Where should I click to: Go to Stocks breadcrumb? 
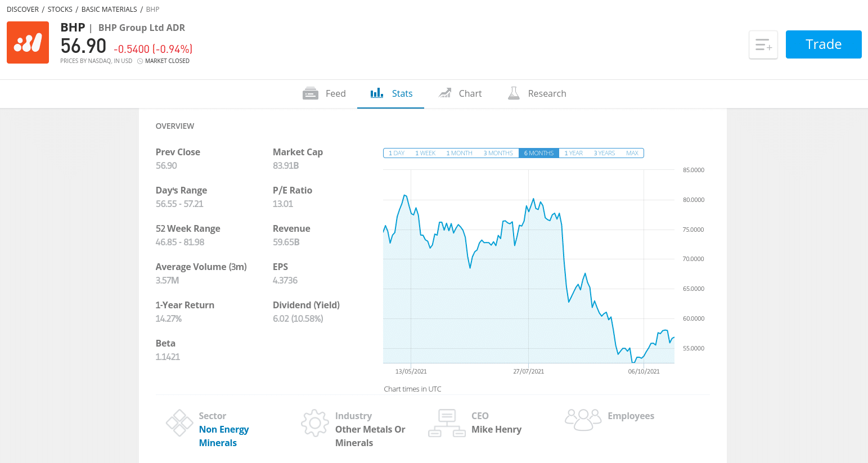[x=60, y=10]
